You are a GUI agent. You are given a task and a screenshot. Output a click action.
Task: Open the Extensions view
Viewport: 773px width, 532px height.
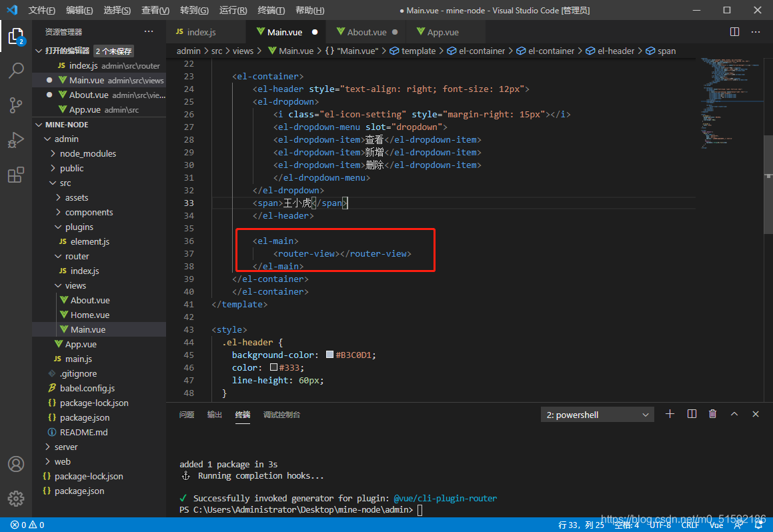tap(16, 175)
